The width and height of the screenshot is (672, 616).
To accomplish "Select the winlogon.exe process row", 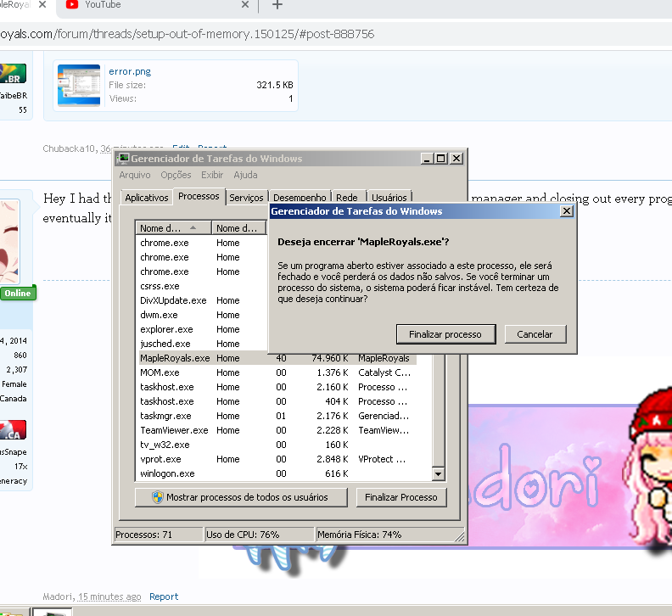I will 277,473.
